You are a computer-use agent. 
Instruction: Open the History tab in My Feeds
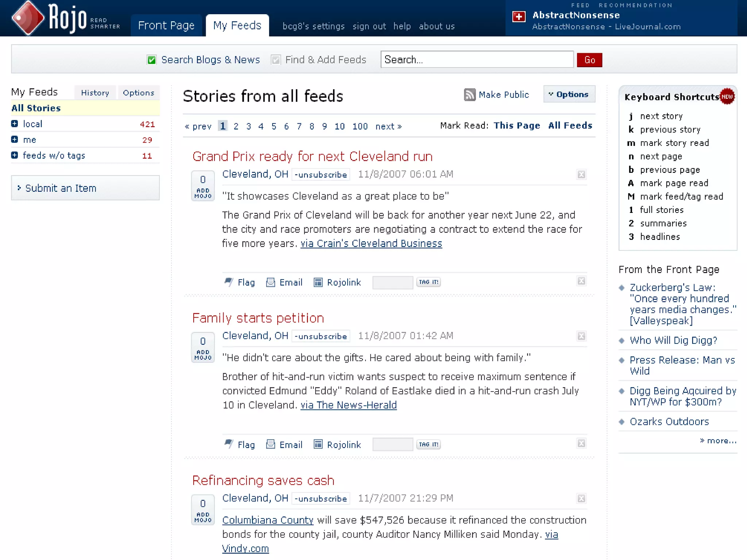coord(95,93)
